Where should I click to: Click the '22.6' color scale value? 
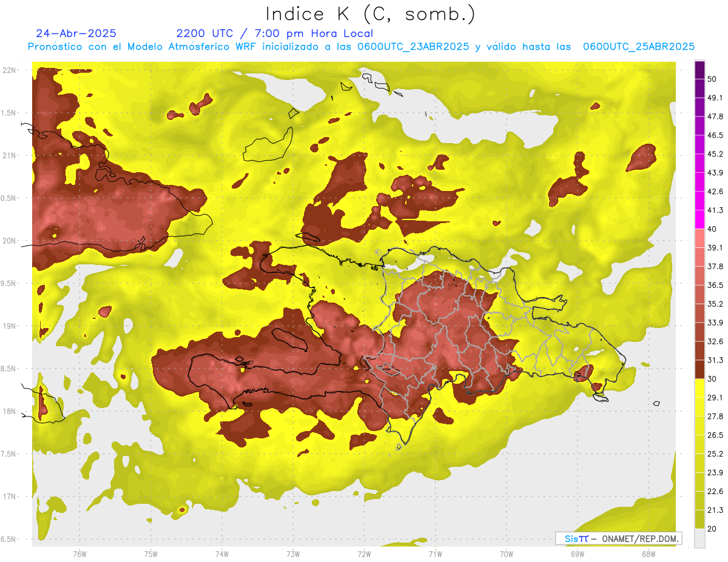(715, 492)
